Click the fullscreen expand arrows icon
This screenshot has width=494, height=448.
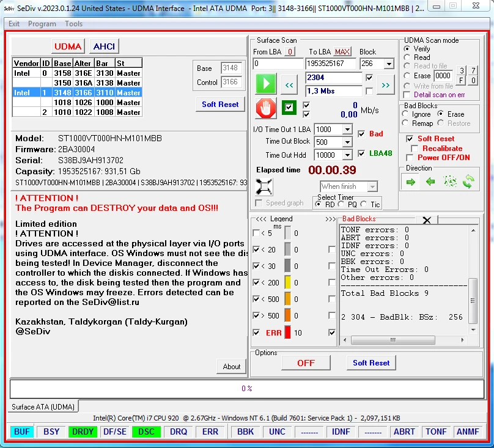pyautogui.click(x=264, y=187)
